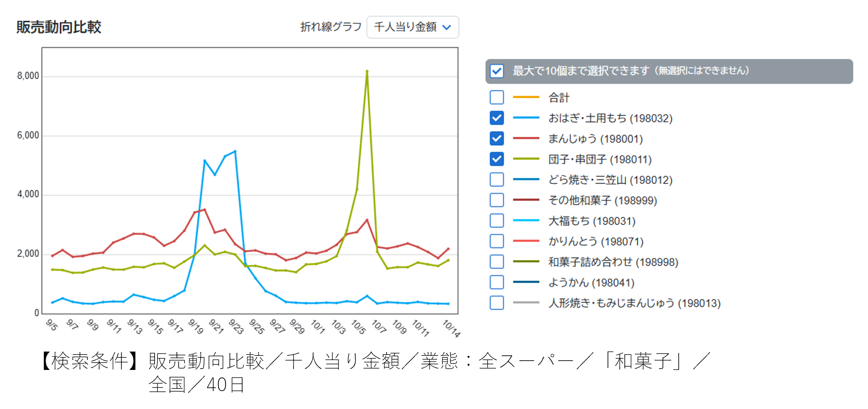Click the gray 人形焼き legend line swatch

(x=526, y=303)
